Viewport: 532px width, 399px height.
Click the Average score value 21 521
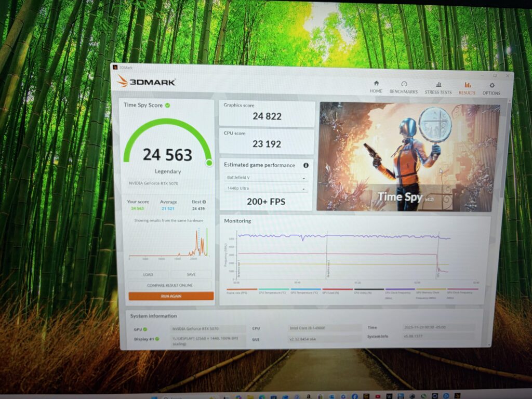[168, 209]
